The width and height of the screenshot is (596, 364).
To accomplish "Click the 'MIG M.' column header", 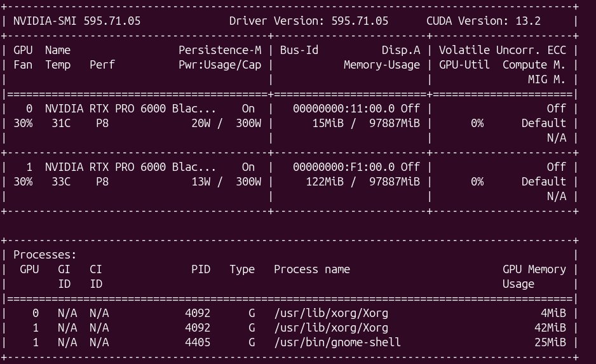I will pyautogui.click(x=546, y=79).
